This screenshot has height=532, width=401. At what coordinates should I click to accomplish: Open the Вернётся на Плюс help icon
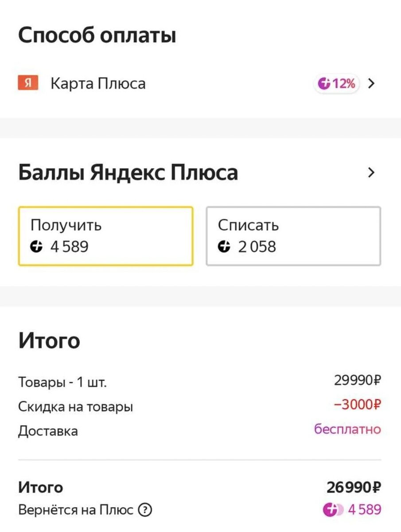[145, 510]
